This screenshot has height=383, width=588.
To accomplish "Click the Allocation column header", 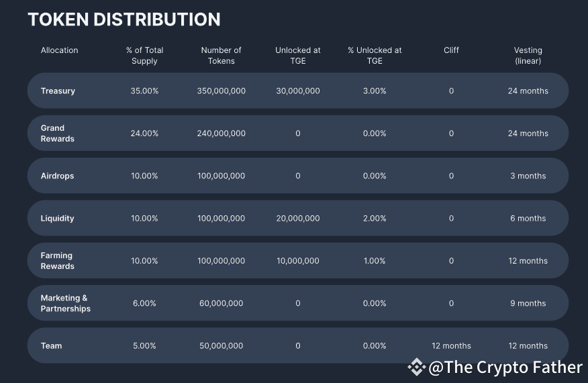I will pos(59,50).
